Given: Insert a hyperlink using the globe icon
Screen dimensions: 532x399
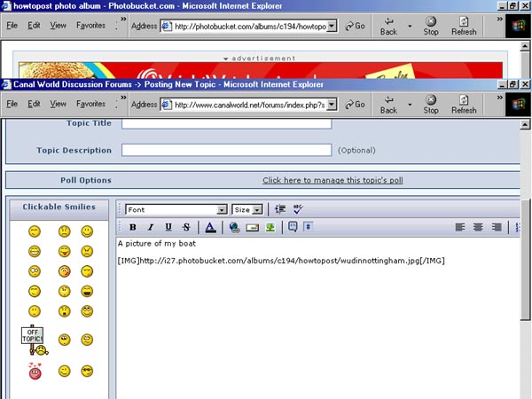Looking at the screenshot, I should [x=234, y=227].
